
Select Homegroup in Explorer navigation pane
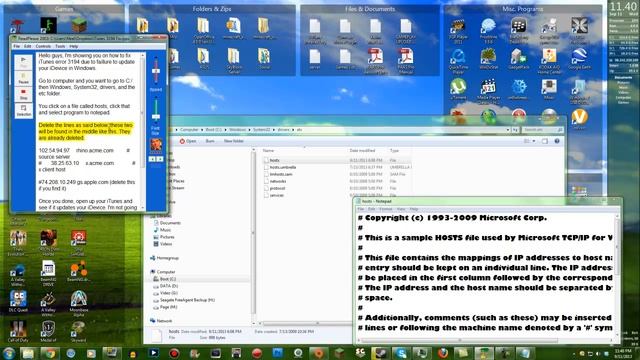pyautogui.click(x=167, y=258)
